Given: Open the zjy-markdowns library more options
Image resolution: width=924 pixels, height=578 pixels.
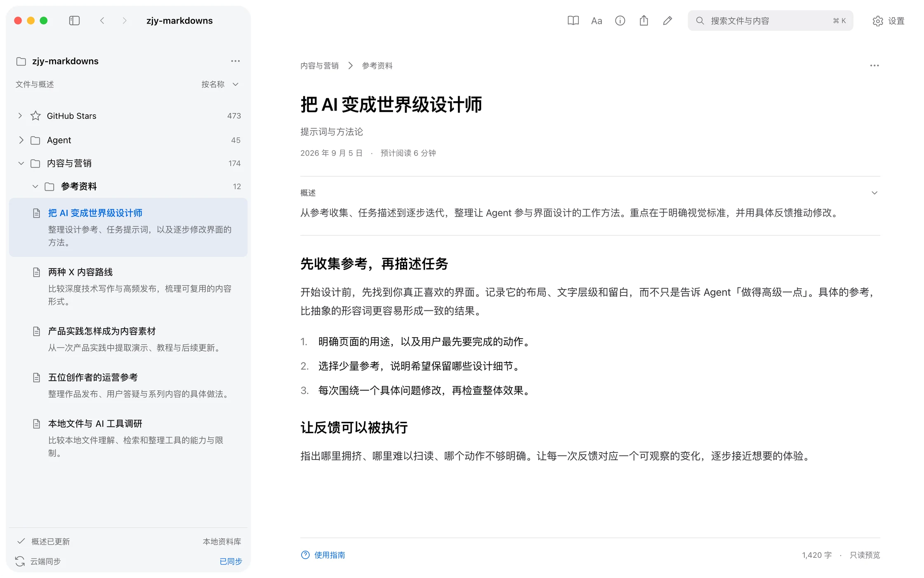Looking at the screenshot, I should point(235,61).
